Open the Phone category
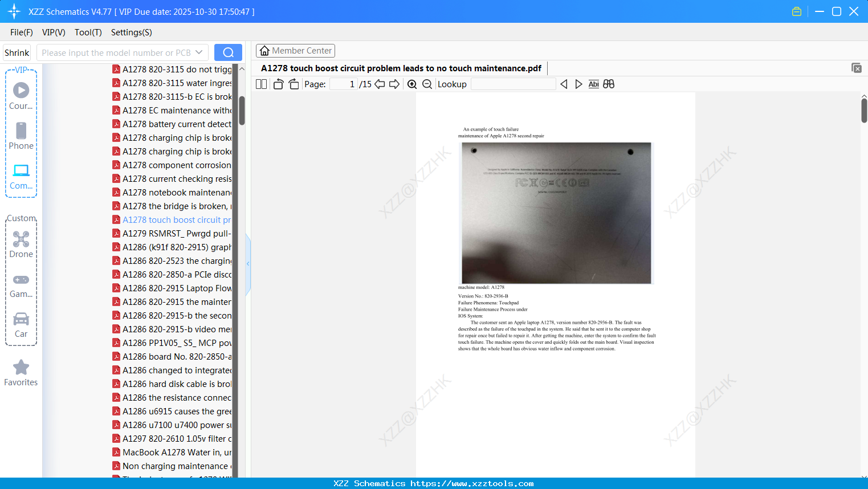 point(21,136)
